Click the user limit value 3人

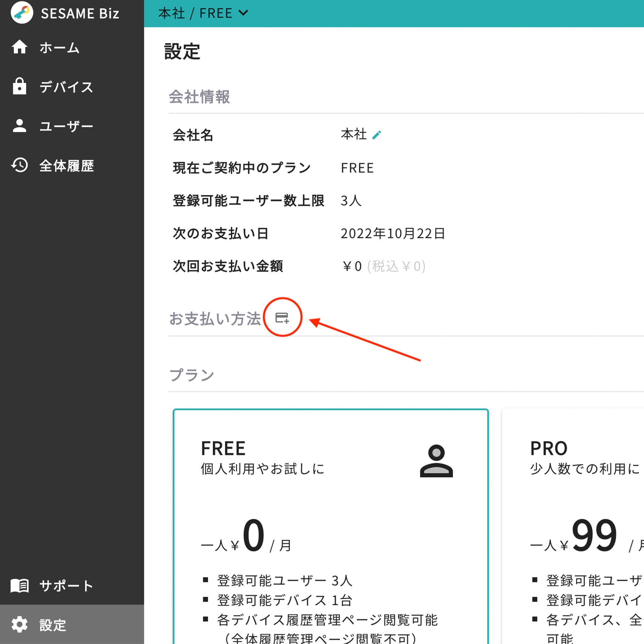point(351,201)
